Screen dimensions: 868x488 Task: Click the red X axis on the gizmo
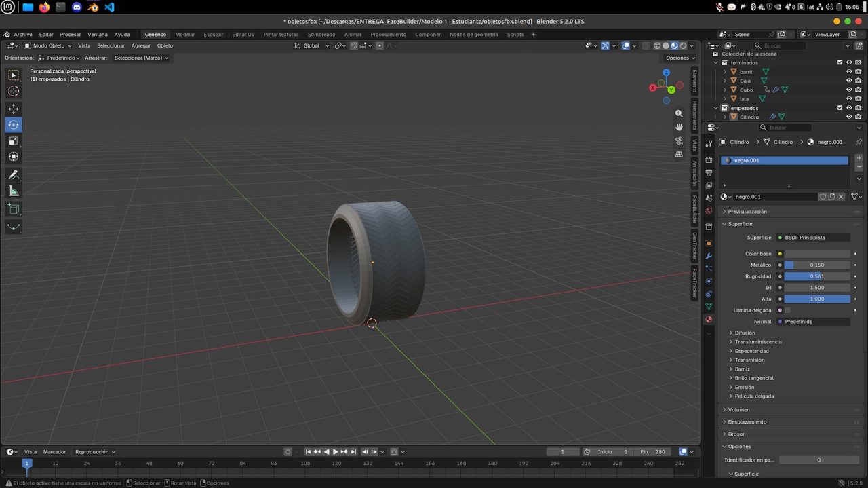click(652, 87)
